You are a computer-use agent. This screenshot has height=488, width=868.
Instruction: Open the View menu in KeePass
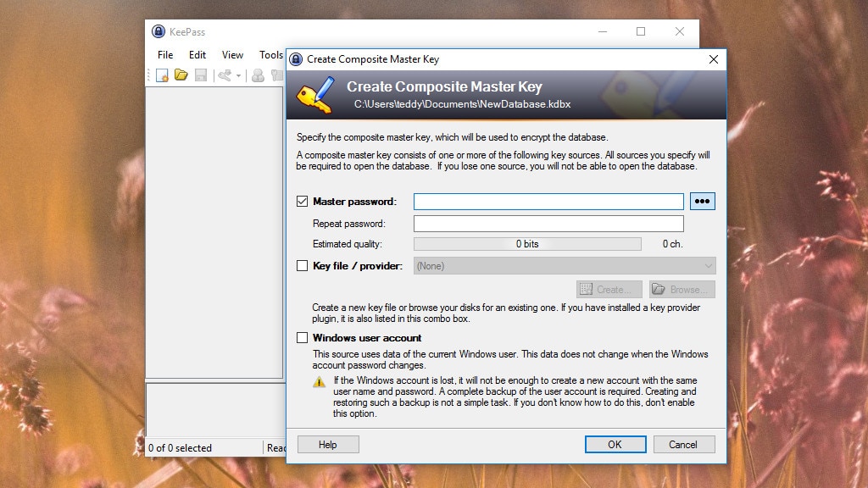[x=232, y=55]
